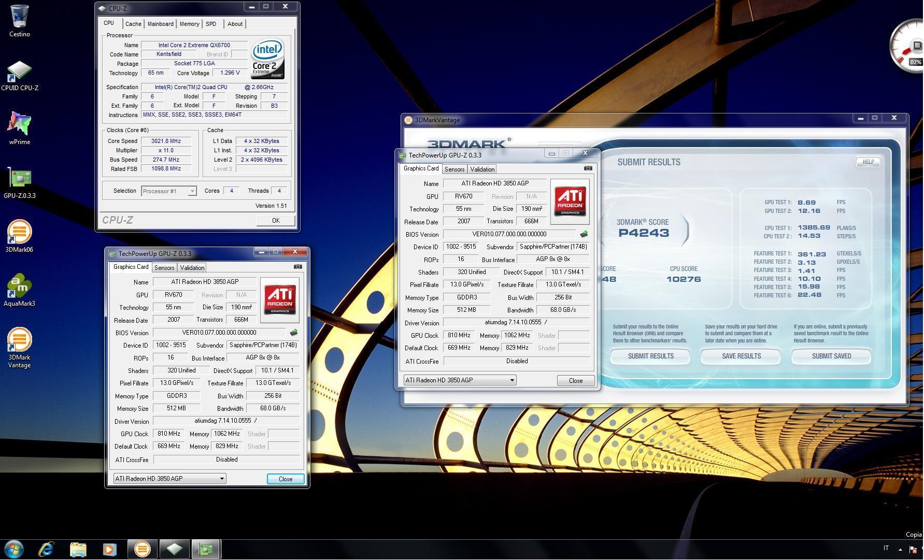Click the Instructions MMX, SSE list field
924x560 pixels.
215,115
